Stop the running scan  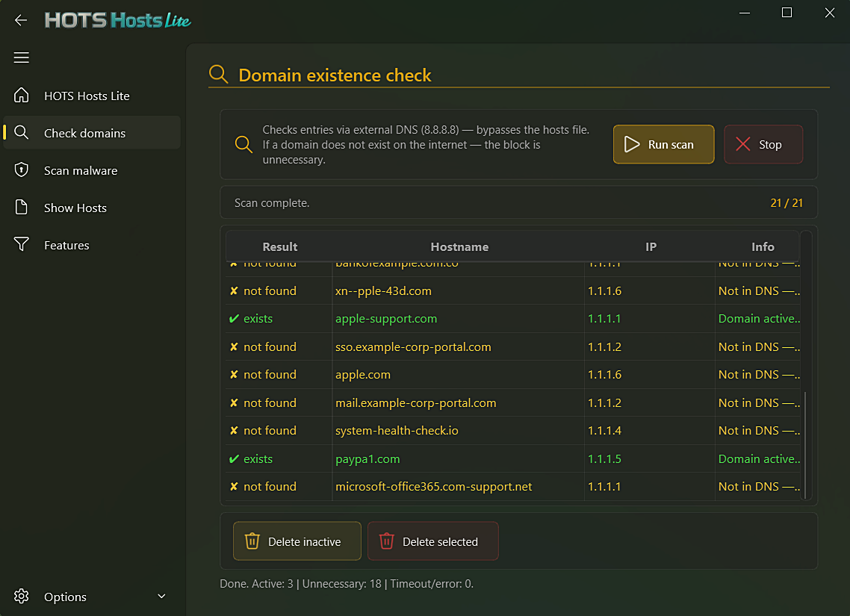click(x=763, y=144)
